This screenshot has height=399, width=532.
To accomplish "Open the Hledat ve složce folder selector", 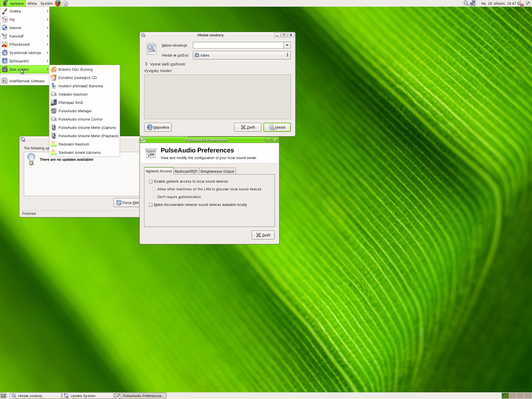I will (242, 55).
